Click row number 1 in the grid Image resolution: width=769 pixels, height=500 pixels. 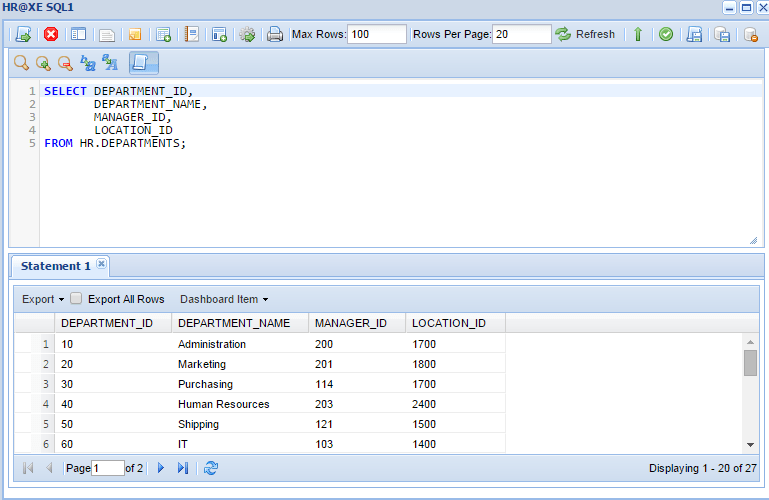[x=46, y=344]
